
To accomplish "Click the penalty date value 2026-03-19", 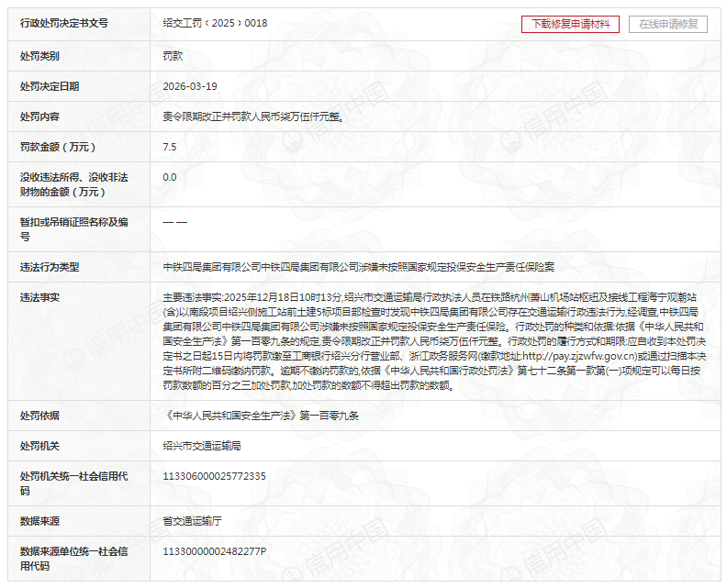I will (x=190, y=86).
